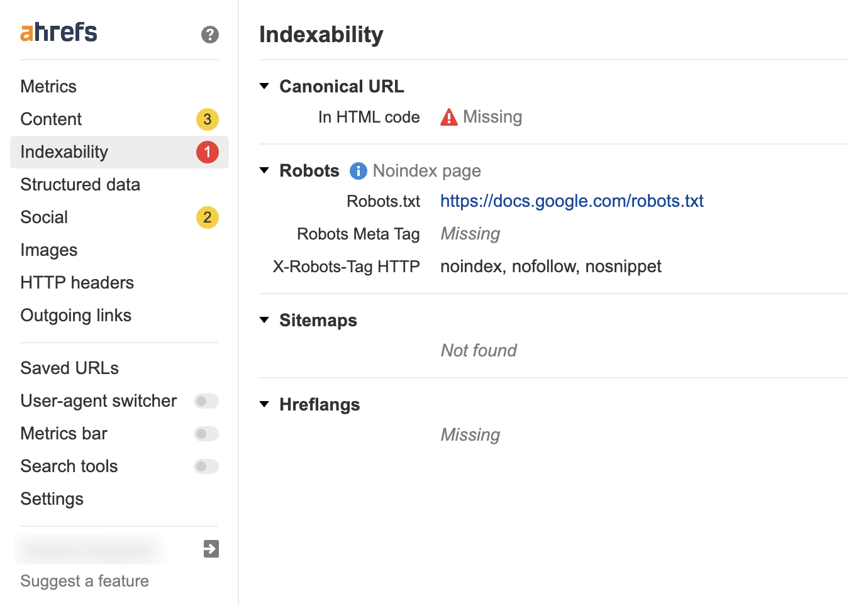The image size is (868, 606).
Task: Click Suggest a feature
Action: pos(84,581)
